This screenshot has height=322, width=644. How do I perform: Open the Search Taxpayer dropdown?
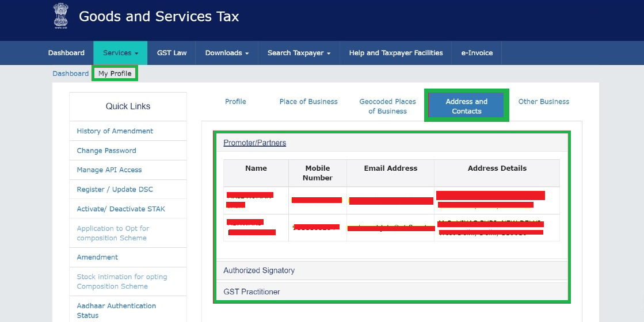pos(299,53)
